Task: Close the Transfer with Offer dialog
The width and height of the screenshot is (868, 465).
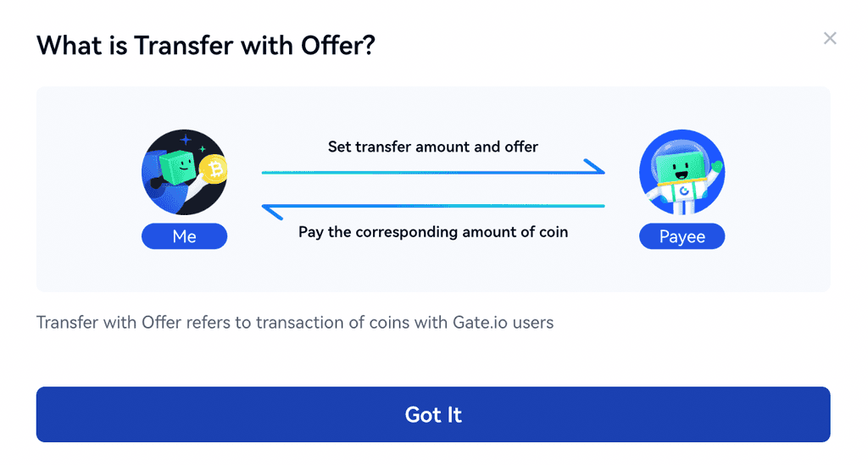Action: (x=830, y=38)
